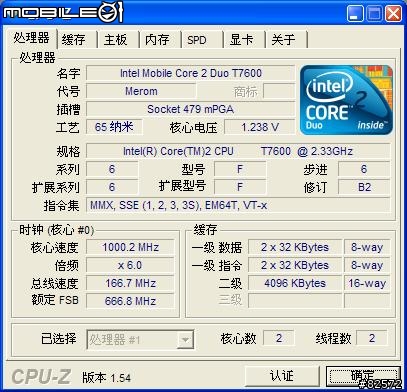Viewport: 407px width, 392px height.
Task: Select the 666.8 MHz rated FSB
Action: coord(130,301)
